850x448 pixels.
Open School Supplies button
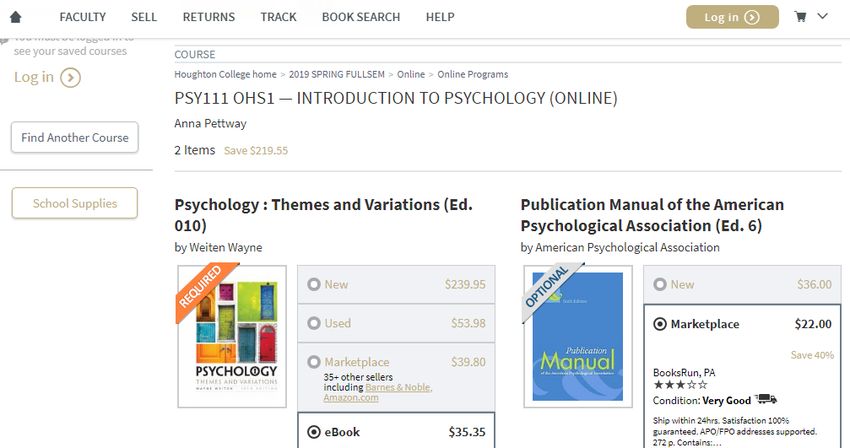(75, 203)
